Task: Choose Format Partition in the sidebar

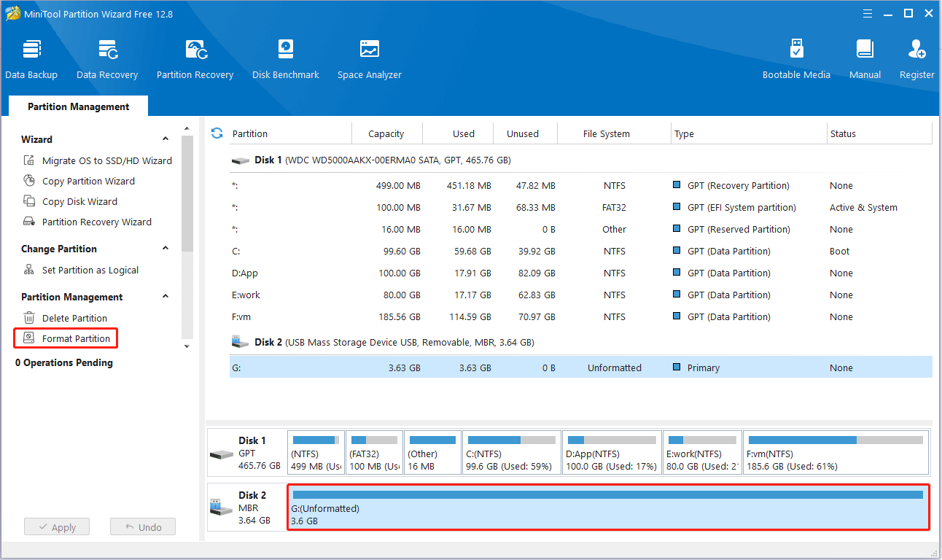Action: pos(66,338)
